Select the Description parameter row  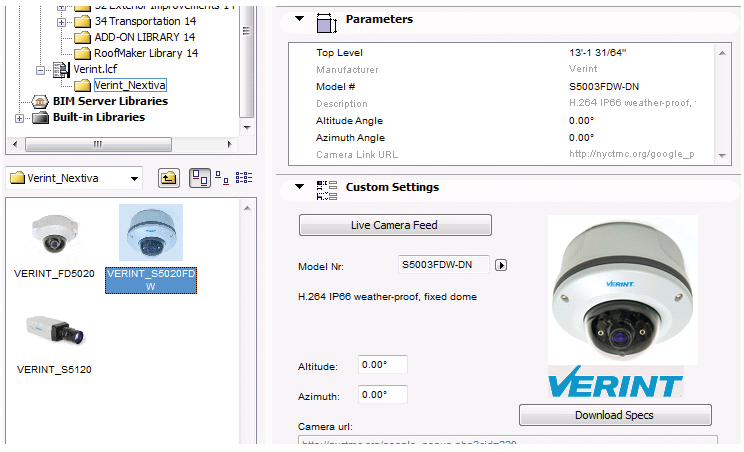503,103
